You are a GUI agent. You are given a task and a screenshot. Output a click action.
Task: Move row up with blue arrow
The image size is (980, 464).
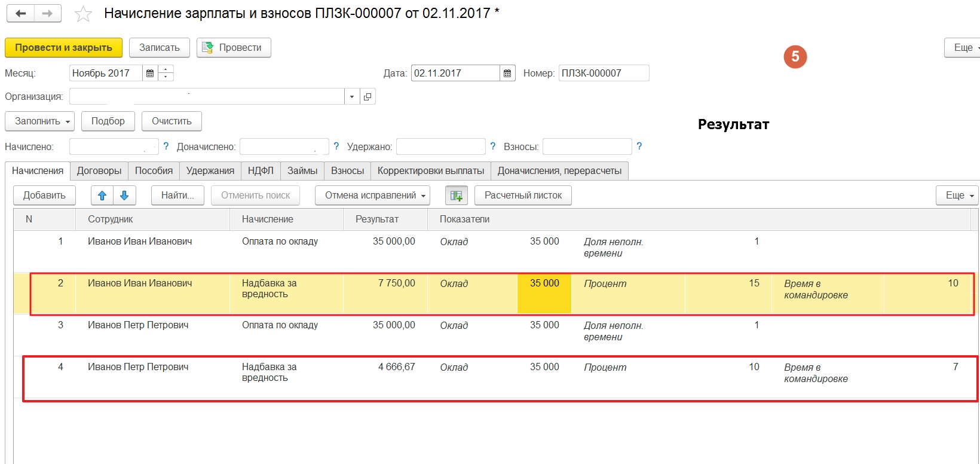pyautogui.click(x=102, y=196)
